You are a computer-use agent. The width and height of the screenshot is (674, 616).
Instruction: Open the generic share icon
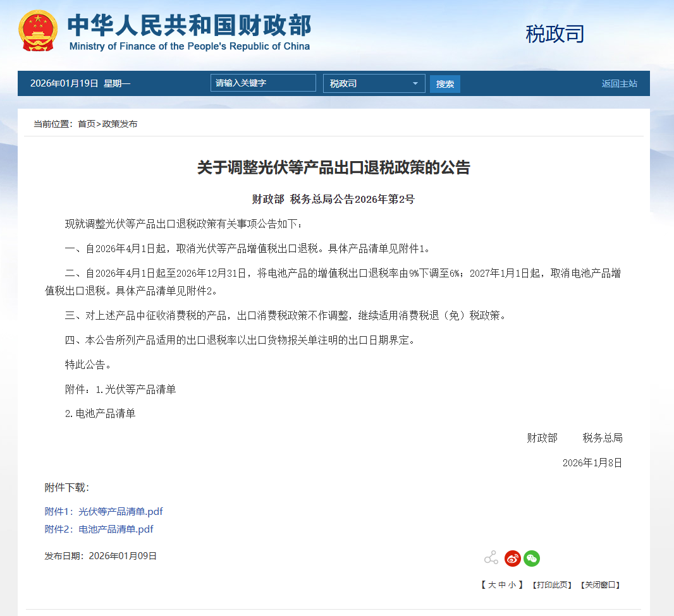pos(491,558)
